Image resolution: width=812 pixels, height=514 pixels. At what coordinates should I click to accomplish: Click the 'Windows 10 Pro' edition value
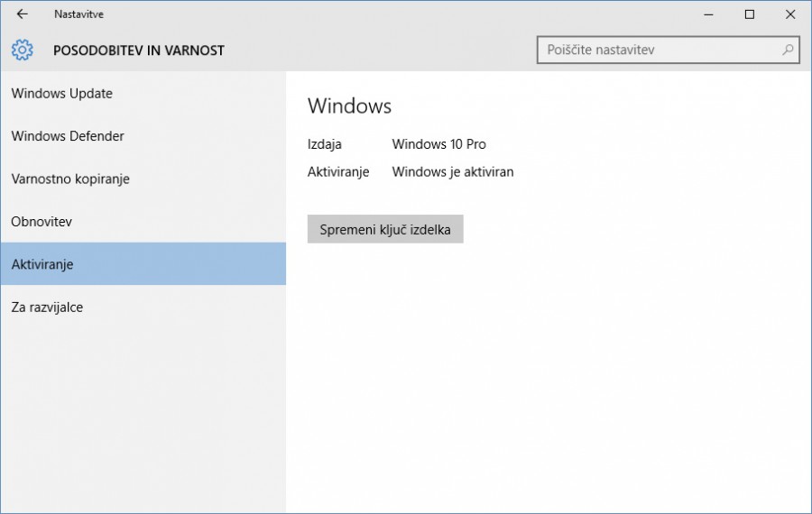(x=438, y=144)
